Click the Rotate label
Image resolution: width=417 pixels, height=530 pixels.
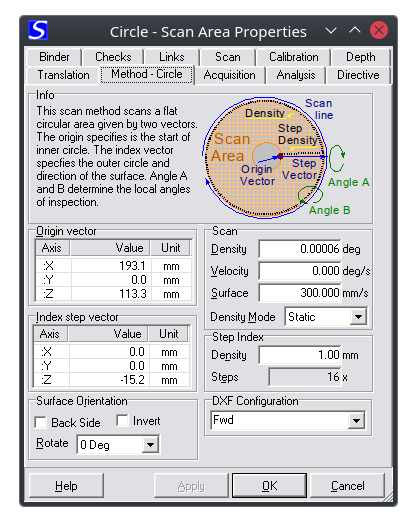52,443
